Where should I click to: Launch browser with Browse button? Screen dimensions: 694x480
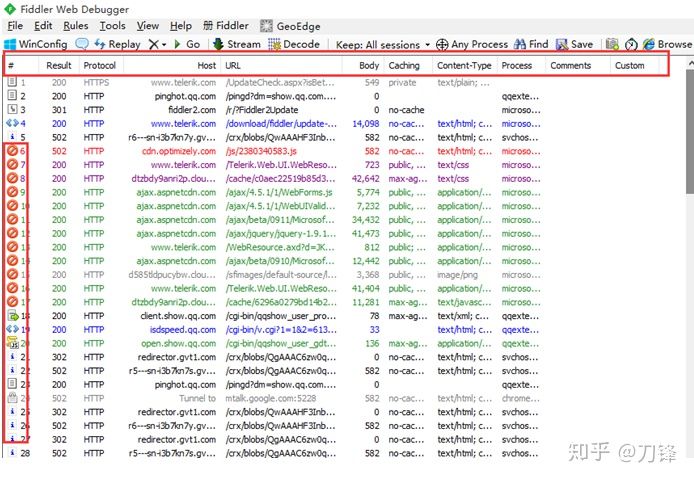point(667,44)
